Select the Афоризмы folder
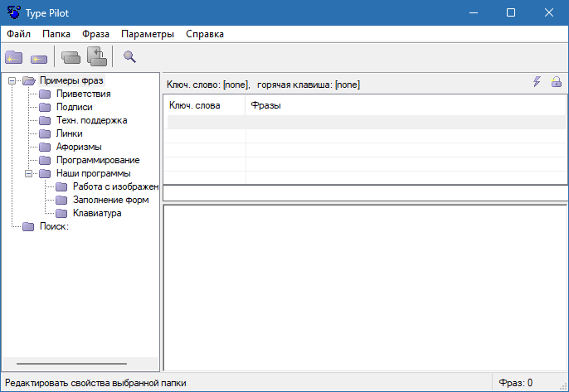 (79, 147)
